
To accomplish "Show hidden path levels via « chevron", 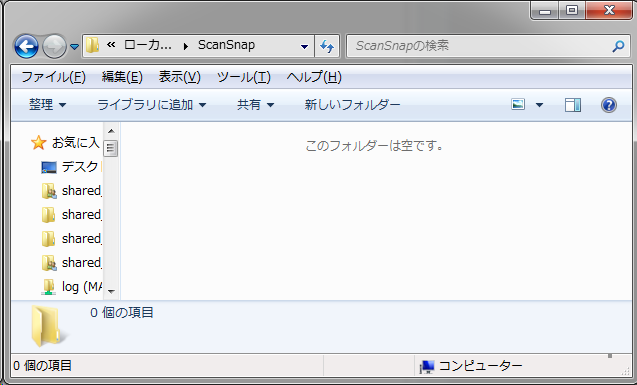I will click(x=110, y=45).
